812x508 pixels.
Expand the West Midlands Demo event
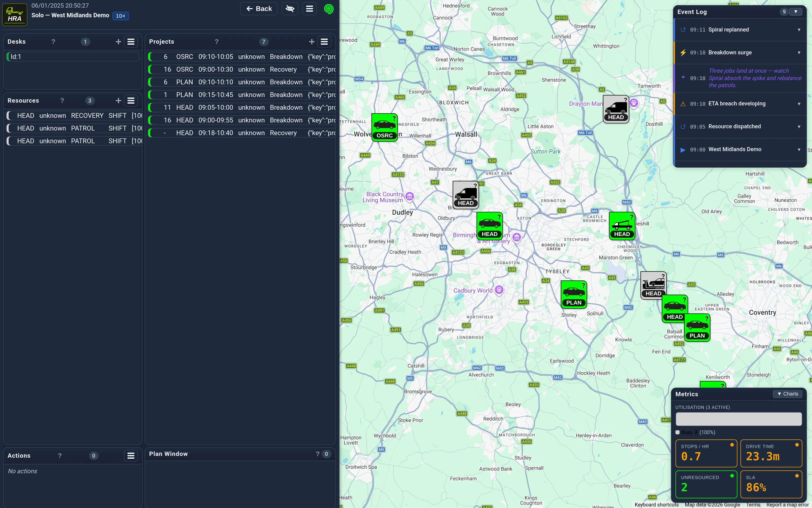click(799, 150)
